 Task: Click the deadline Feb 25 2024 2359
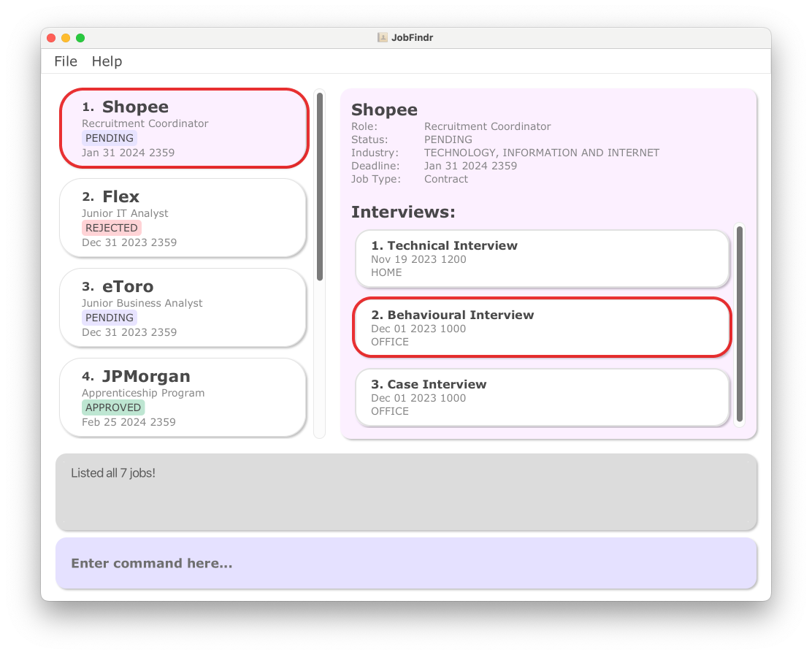(129, 422)
